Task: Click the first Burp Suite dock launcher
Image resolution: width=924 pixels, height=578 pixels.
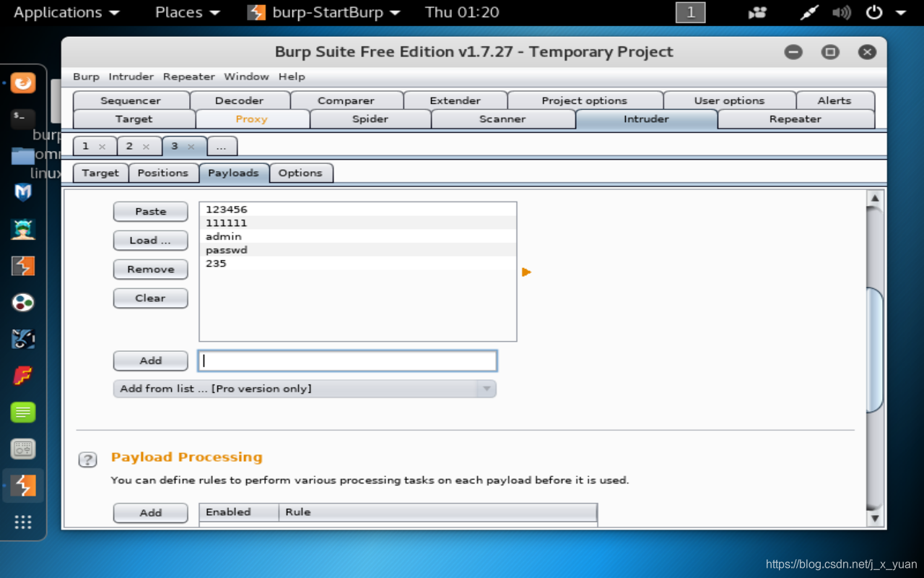Action: point(23,266)
